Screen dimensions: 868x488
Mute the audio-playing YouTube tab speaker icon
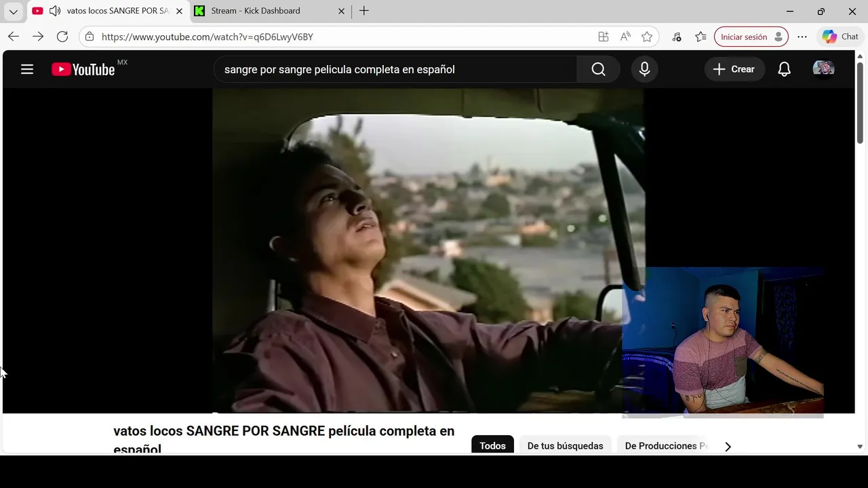tap(54, 11)
